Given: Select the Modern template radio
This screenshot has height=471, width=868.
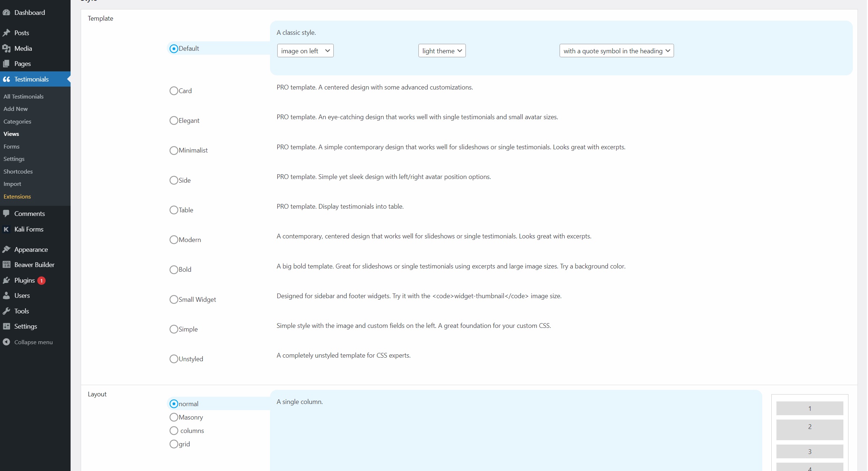Looking at the screenshot, I should pos(174,240).
